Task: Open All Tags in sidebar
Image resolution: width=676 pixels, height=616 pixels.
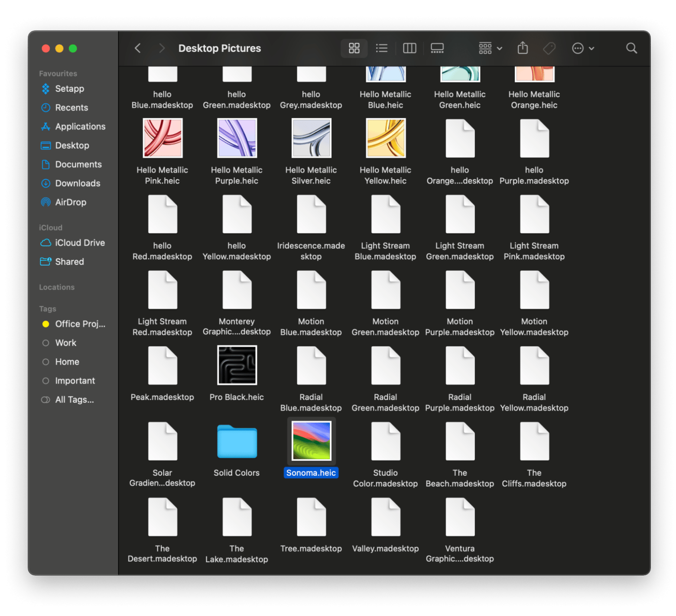Action: point(74,400)
